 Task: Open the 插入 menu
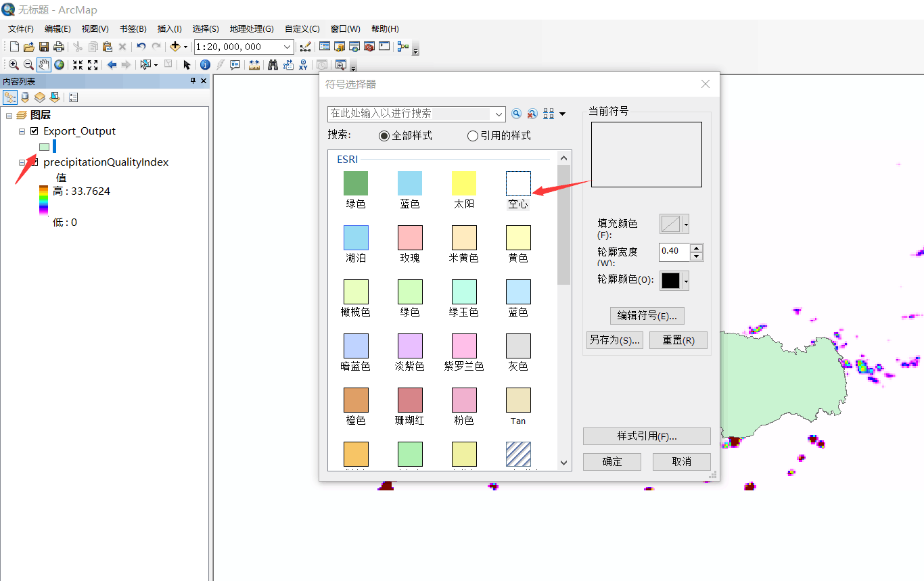168,28
